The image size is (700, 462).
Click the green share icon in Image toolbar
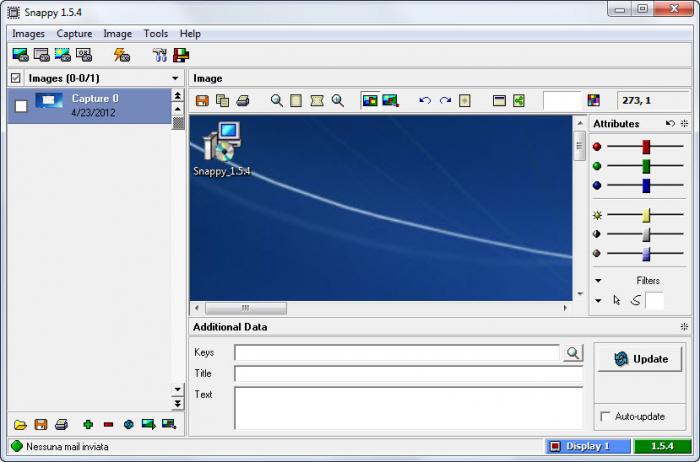point(519,100)
